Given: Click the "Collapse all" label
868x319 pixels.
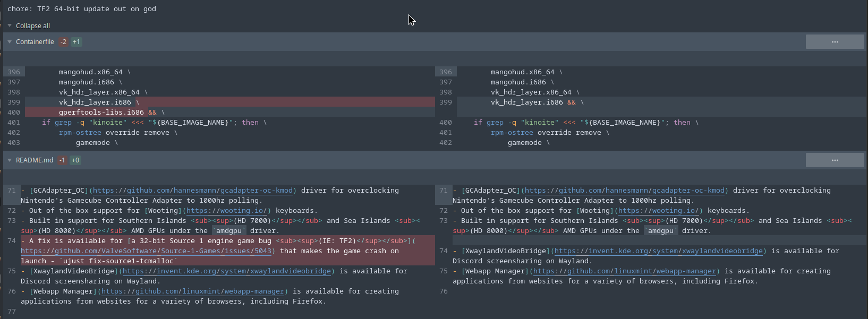Looking at the screenshot, I should tap(33, 25).
